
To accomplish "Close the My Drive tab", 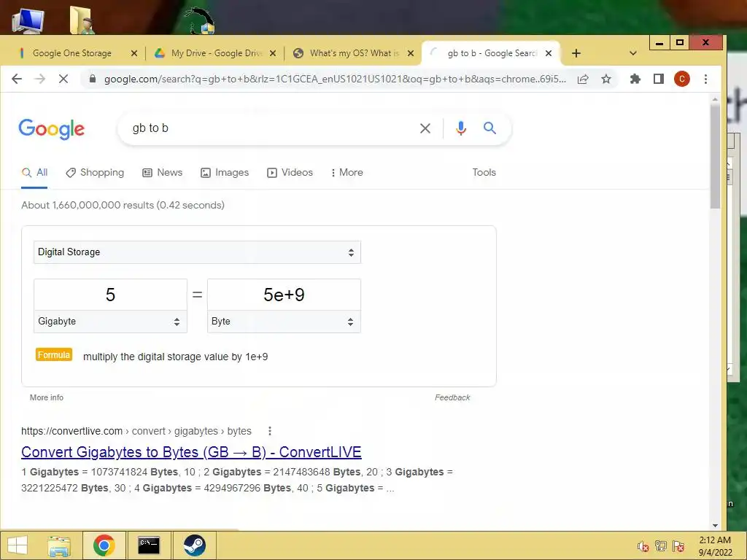I will (x=273, y=53).
